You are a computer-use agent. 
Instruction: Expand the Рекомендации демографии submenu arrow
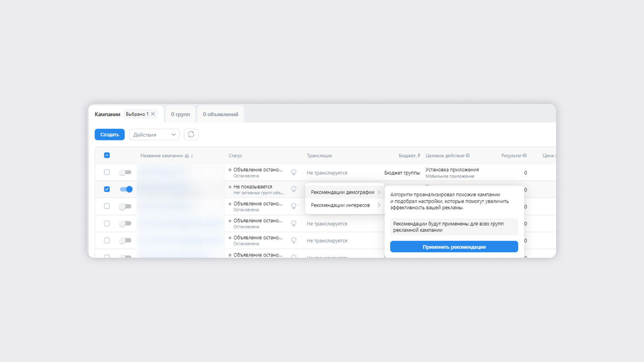[x=379, y=192]
